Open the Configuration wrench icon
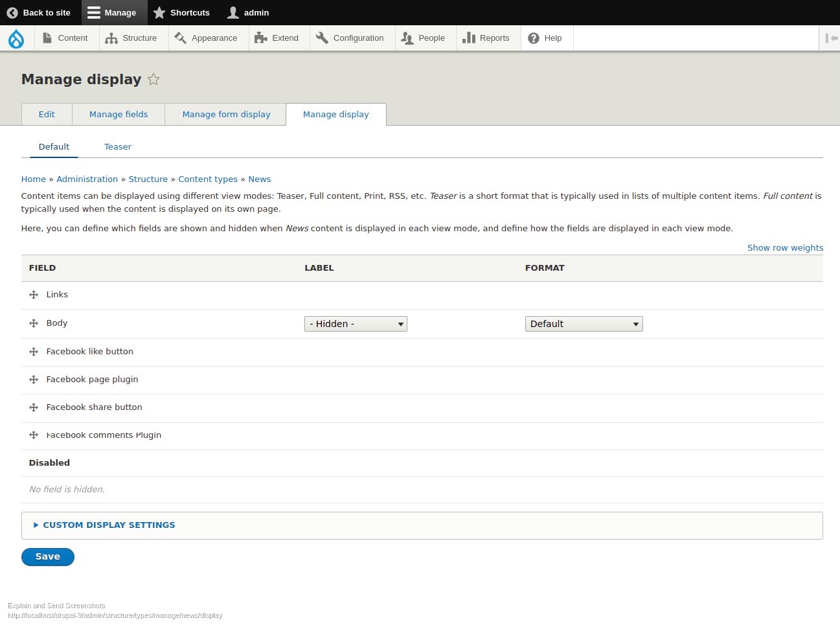Screen dimensions: 840x627 click(322, 38)
